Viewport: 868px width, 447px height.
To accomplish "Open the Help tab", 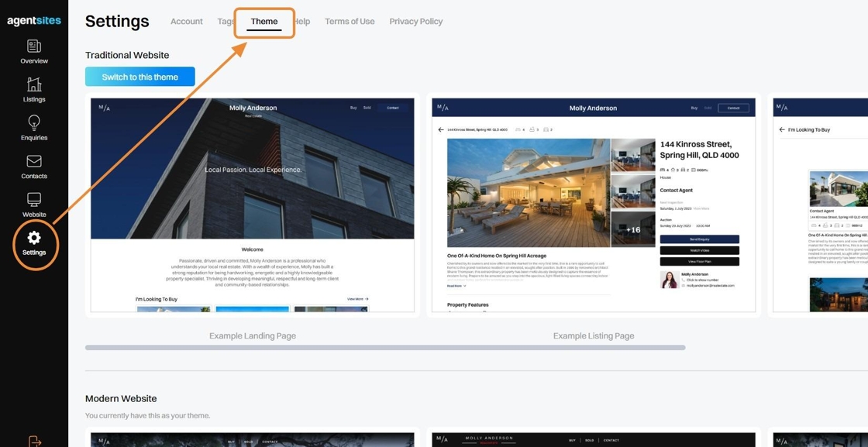I will pos(302,22).
